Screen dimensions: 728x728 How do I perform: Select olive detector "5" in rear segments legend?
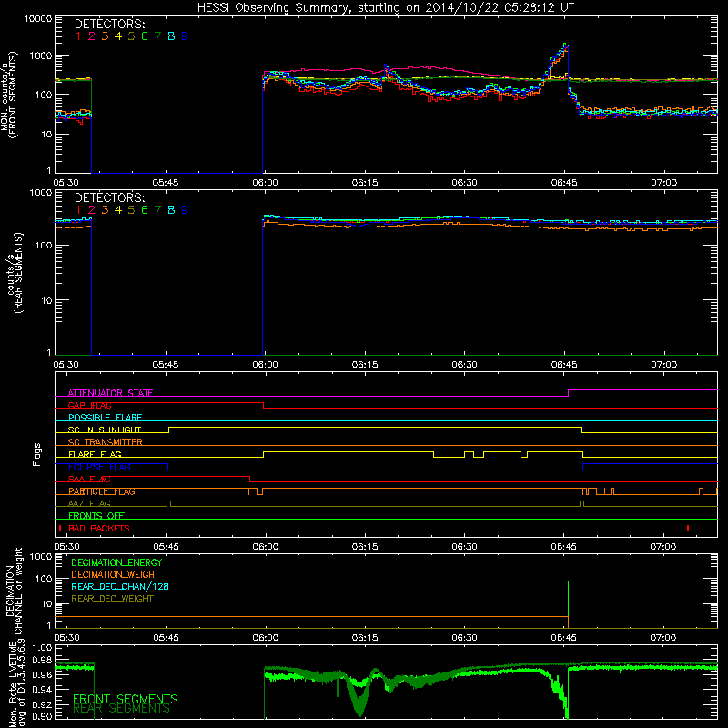pos(131,210)
